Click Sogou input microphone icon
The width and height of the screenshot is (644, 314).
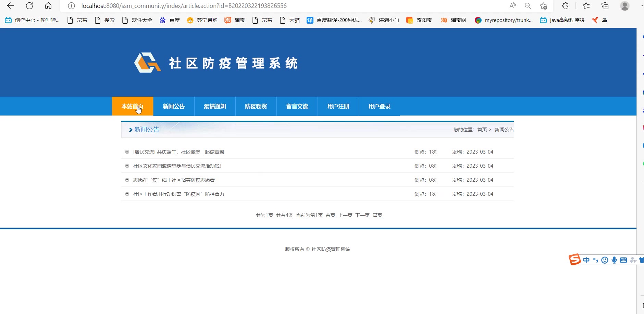pos(614,260)
